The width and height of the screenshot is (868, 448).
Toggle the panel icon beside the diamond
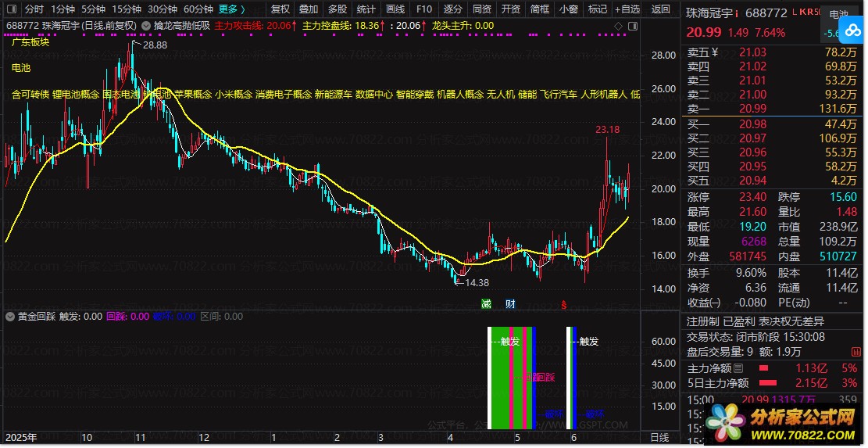[632, 26]
